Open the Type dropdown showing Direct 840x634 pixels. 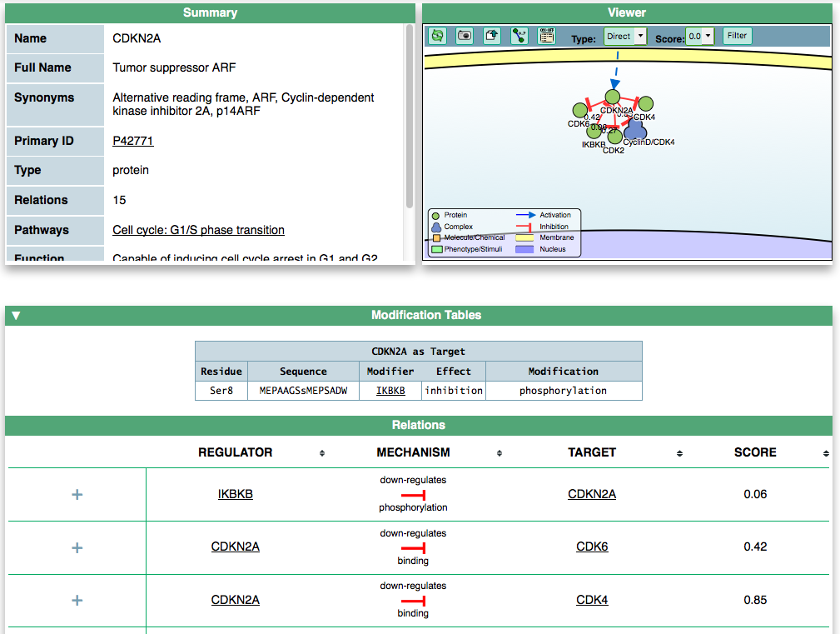click(625, 37)
